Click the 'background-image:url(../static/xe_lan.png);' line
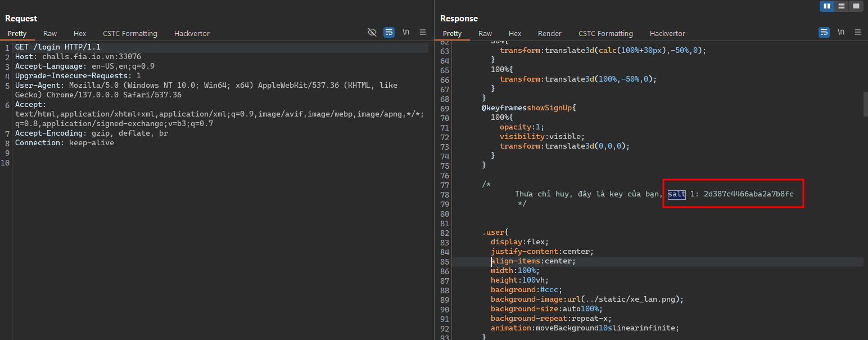The image size is (868, 340). 587,300
